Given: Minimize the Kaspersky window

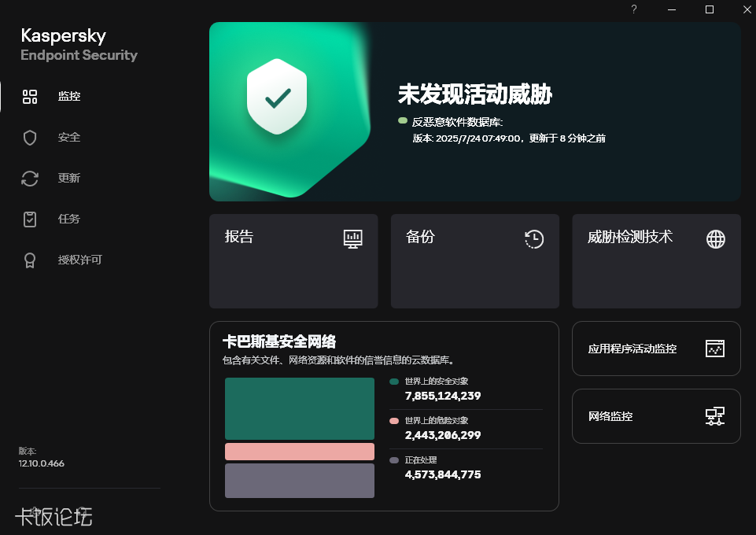Looking at the screenshot, I should point(672,9).
